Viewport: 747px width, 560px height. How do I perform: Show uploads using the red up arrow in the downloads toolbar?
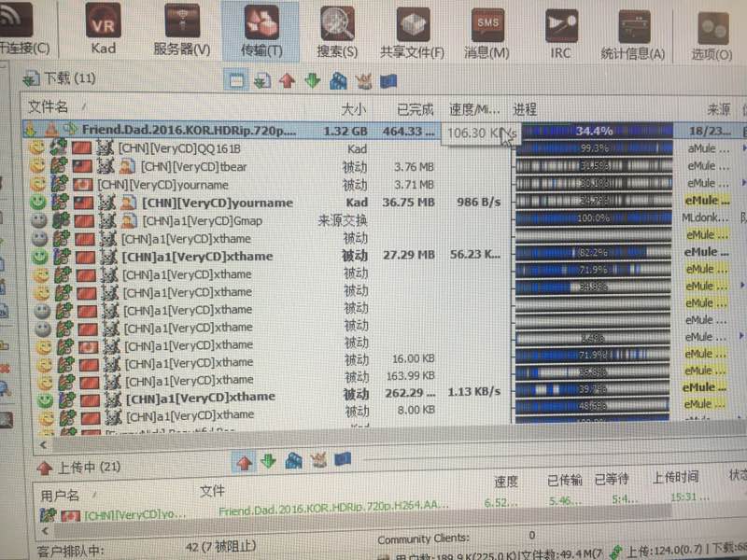[287, 80]
